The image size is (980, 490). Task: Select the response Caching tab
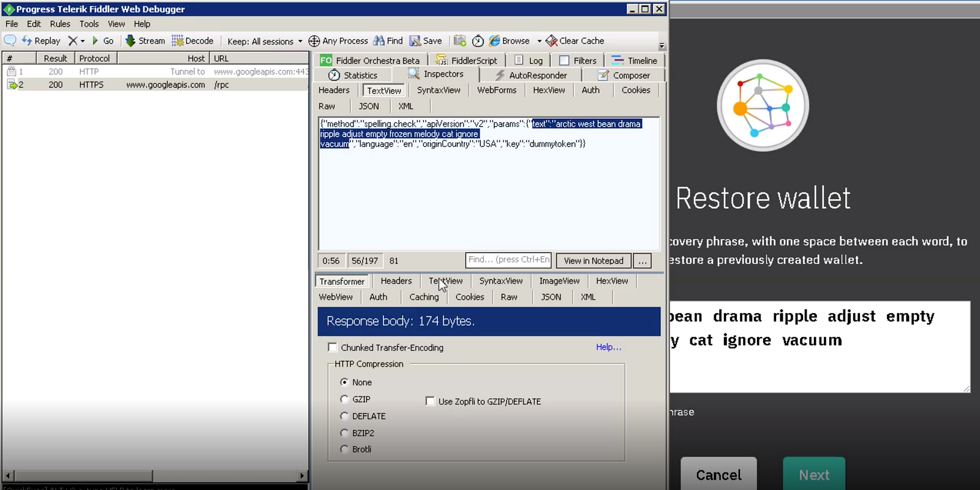(424, 297)
